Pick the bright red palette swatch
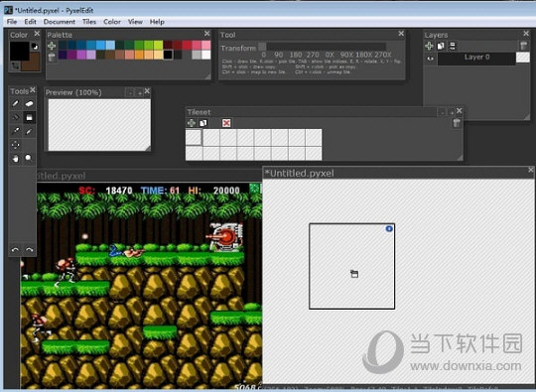Image resolution: width=536 pixels, height=392 pixels. (187, 45)
